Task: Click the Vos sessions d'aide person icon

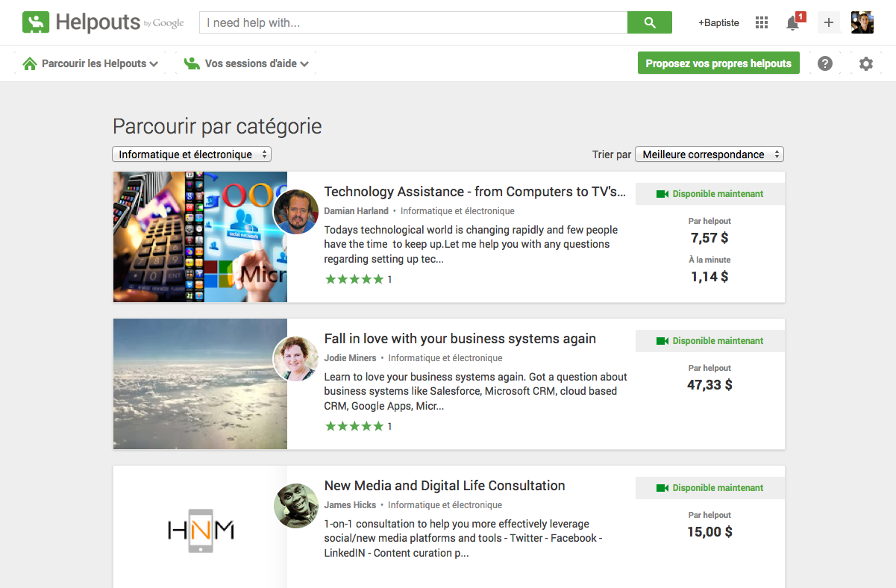Action: (x=192, y=63)
